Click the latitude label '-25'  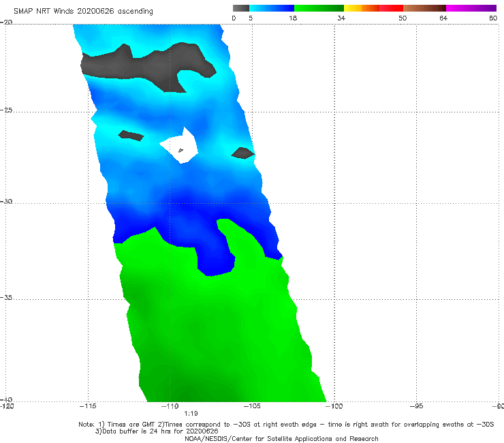coord(6,110)
